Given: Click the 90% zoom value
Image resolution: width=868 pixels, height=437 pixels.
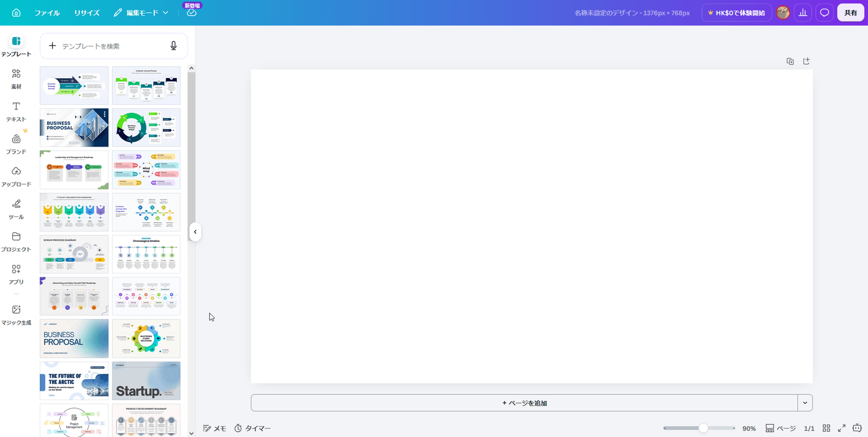Looking at the screenshot, I should [x=749, y=428].
